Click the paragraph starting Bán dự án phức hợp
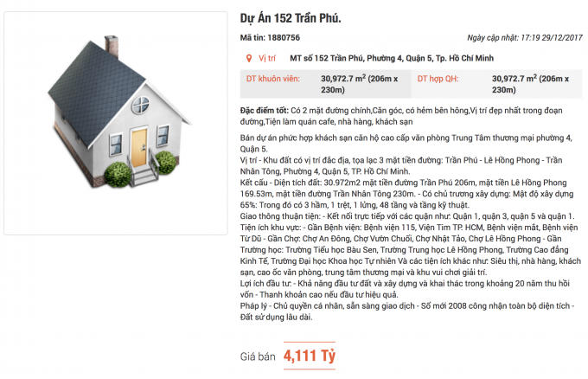The image size is (588, 379). [406, 144]
